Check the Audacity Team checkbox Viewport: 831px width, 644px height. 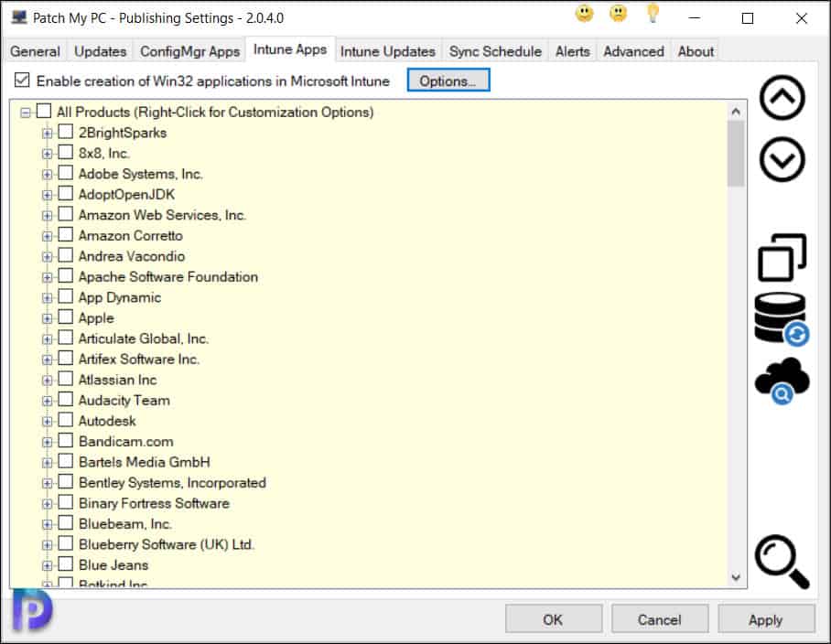coord(65,400)
